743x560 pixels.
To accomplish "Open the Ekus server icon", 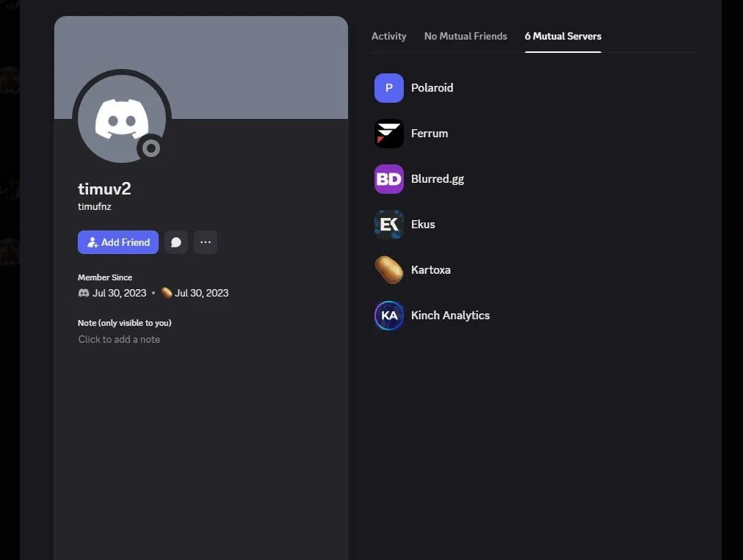I will (x=388, y=225).
